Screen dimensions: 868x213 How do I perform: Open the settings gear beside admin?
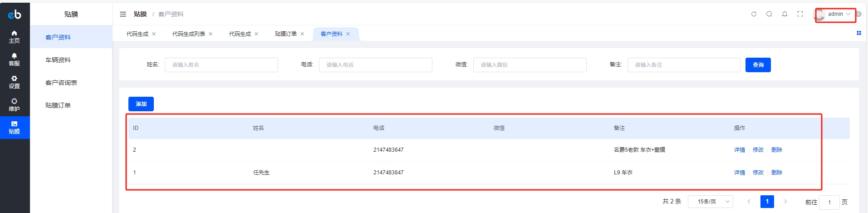pyautogui.click(x=858, y=14)
